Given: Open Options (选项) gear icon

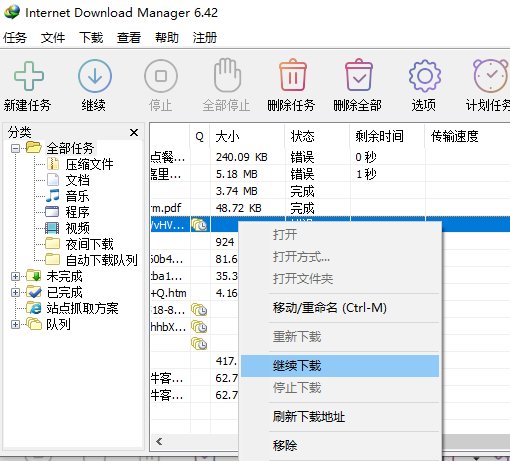Looking at the screenshot, I should [425, 76].
